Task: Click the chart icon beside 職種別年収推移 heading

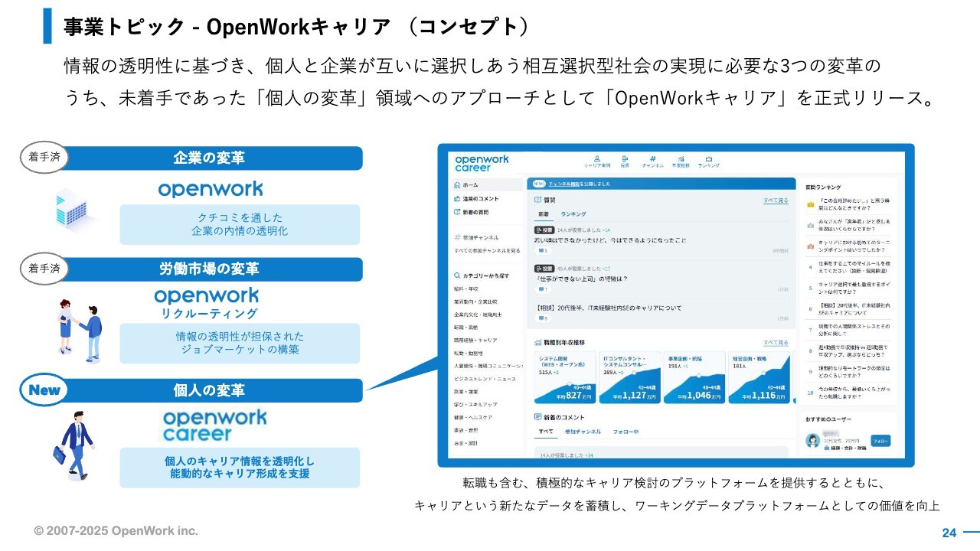Action: tap(537, 342)
